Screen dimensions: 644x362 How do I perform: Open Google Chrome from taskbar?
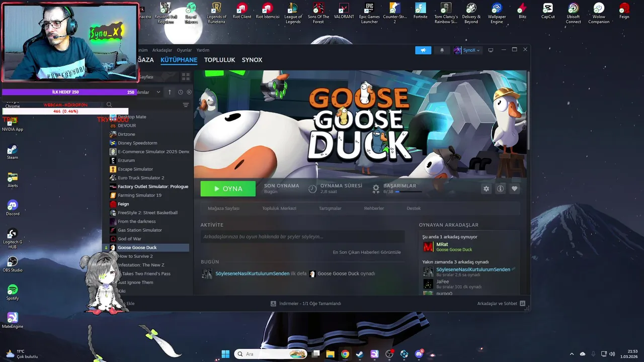(345, 354)
